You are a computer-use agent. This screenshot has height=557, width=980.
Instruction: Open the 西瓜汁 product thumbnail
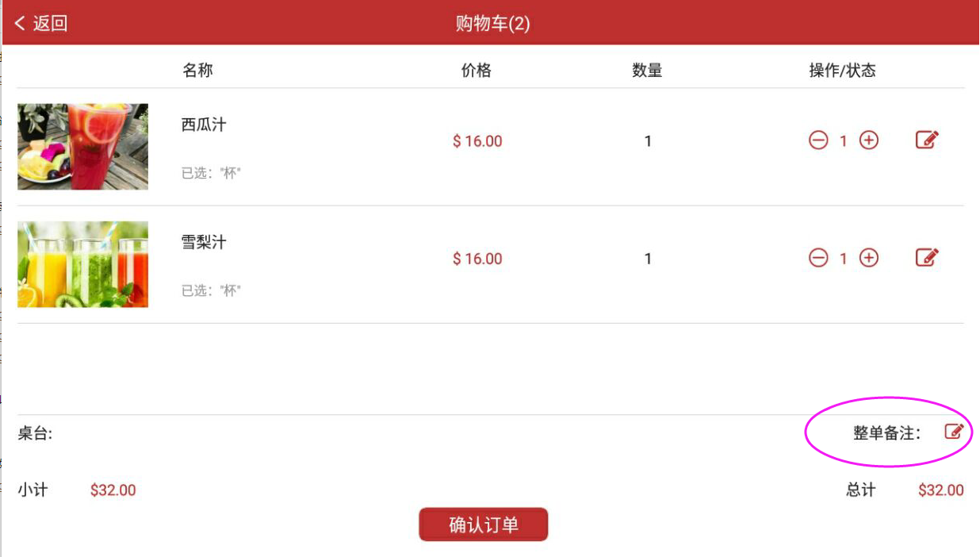pos(82,147)
